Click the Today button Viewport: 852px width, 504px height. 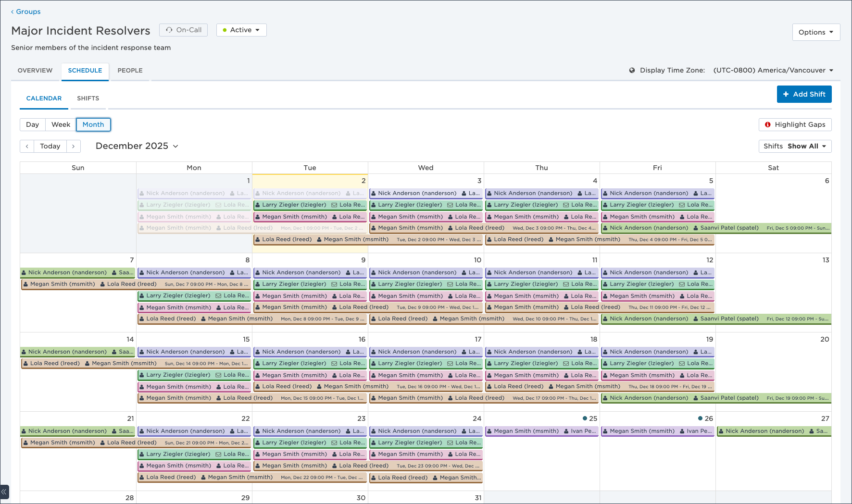50,146
